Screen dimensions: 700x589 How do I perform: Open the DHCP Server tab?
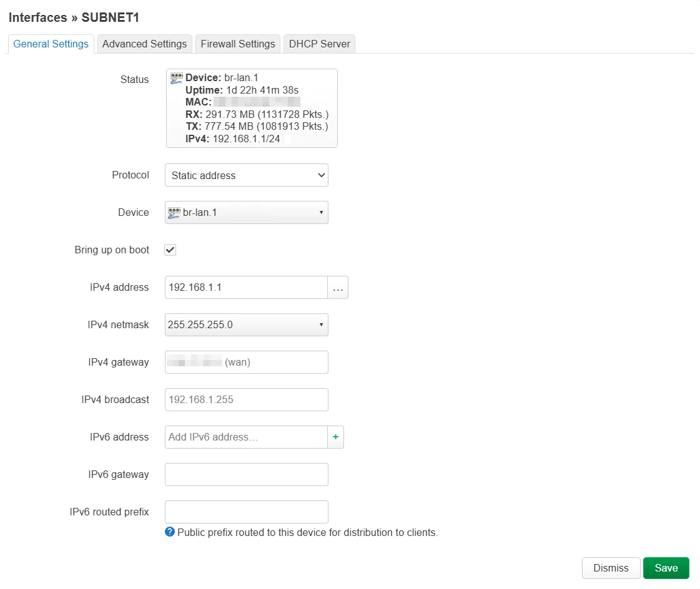pos(319,44)
